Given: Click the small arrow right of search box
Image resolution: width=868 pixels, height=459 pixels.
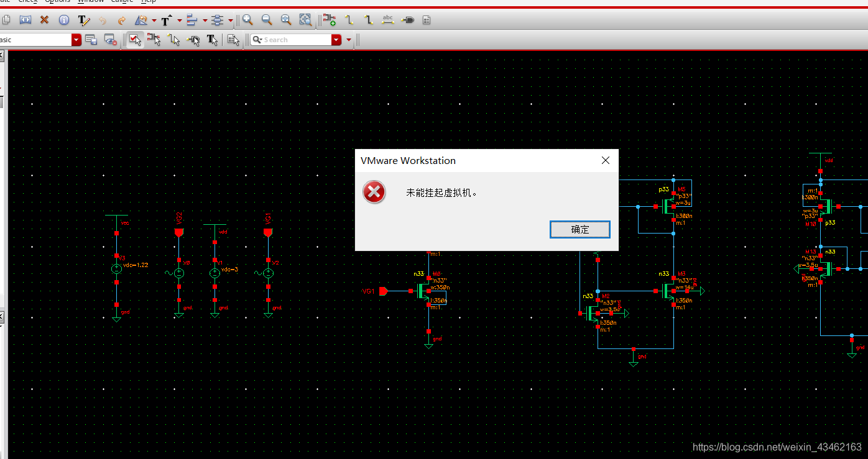Looking at the screenshot, I should coord(349,40).
